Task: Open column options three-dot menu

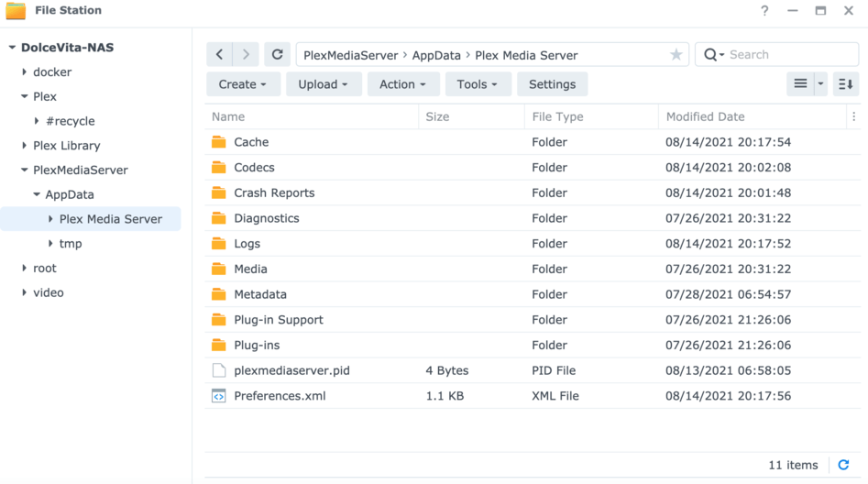Action: [853, 116]
